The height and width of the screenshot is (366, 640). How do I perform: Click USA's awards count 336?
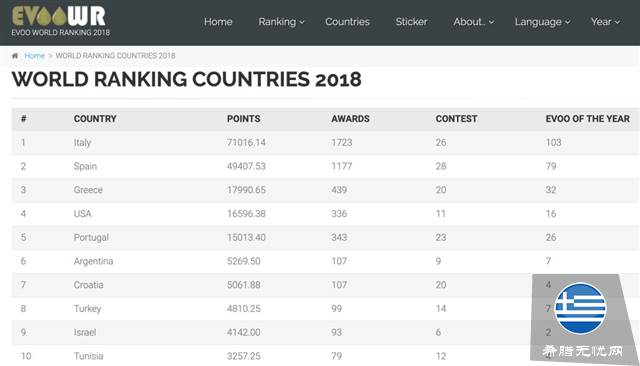339,213
